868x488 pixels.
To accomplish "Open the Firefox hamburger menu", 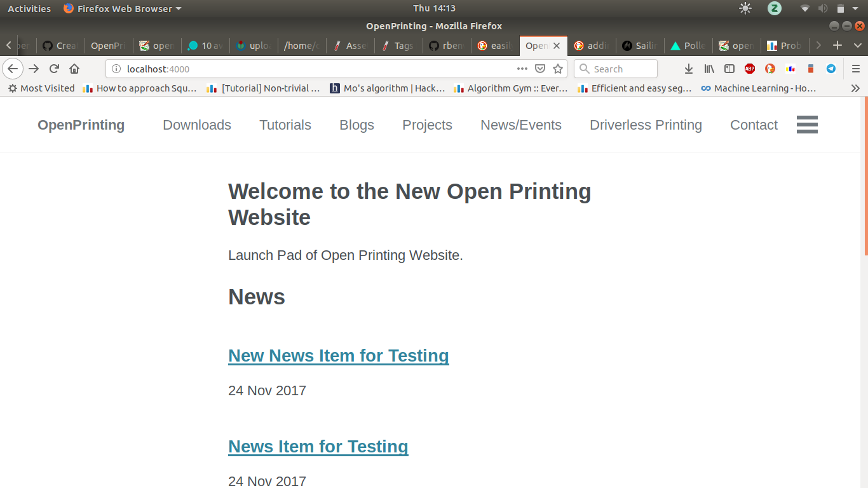I will (x=856, y=69).
